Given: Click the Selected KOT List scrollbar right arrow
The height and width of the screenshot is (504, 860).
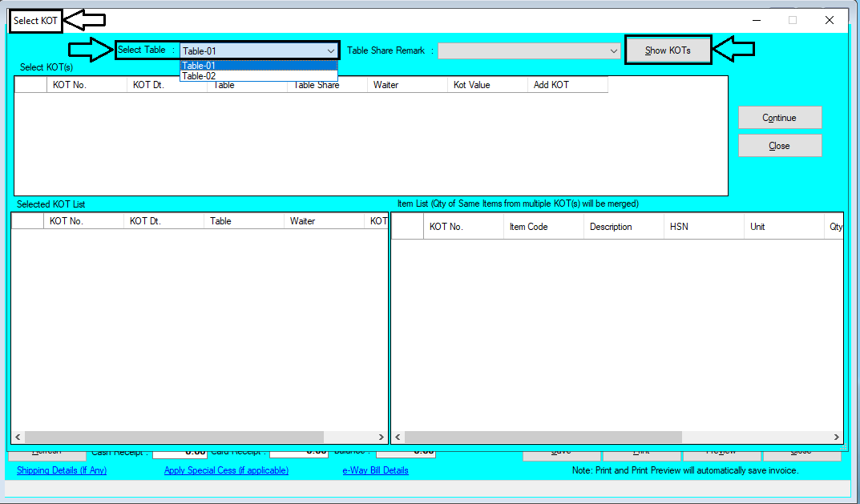Looking at the screenshot, I should tap(381, 437).
